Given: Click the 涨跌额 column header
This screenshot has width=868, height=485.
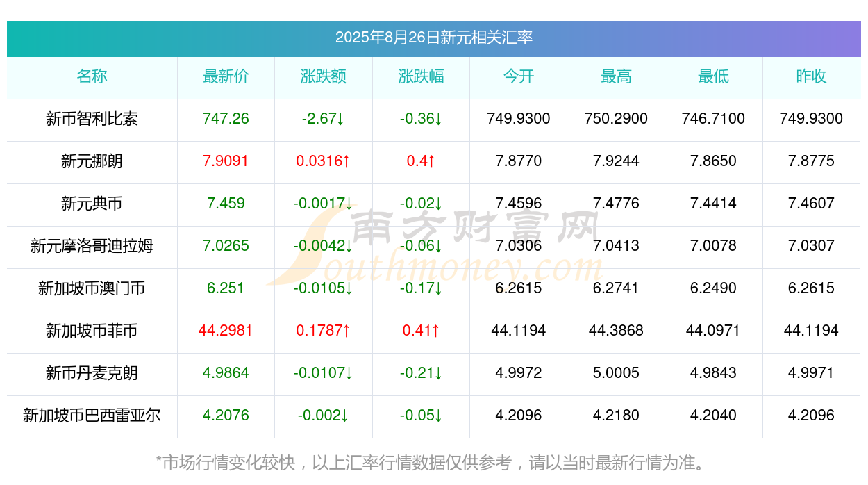Looking at the screenshot, I should coord(324,76).
